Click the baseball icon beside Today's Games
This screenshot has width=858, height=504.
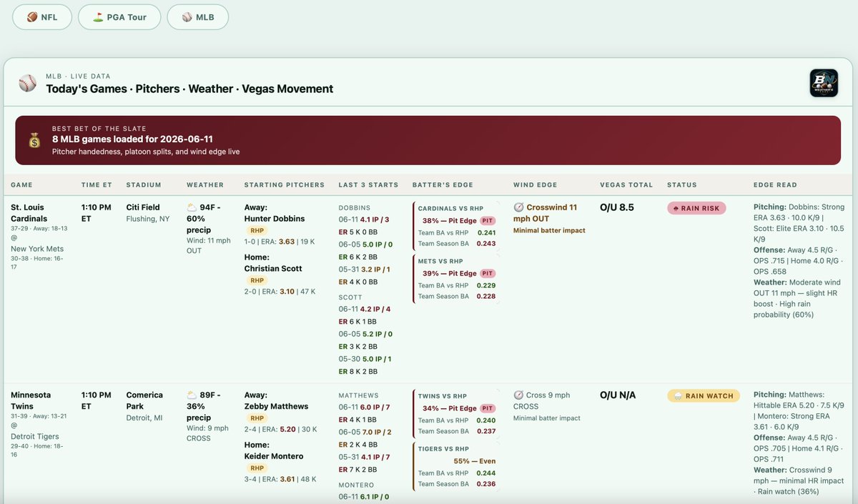(x=27, y=83)
